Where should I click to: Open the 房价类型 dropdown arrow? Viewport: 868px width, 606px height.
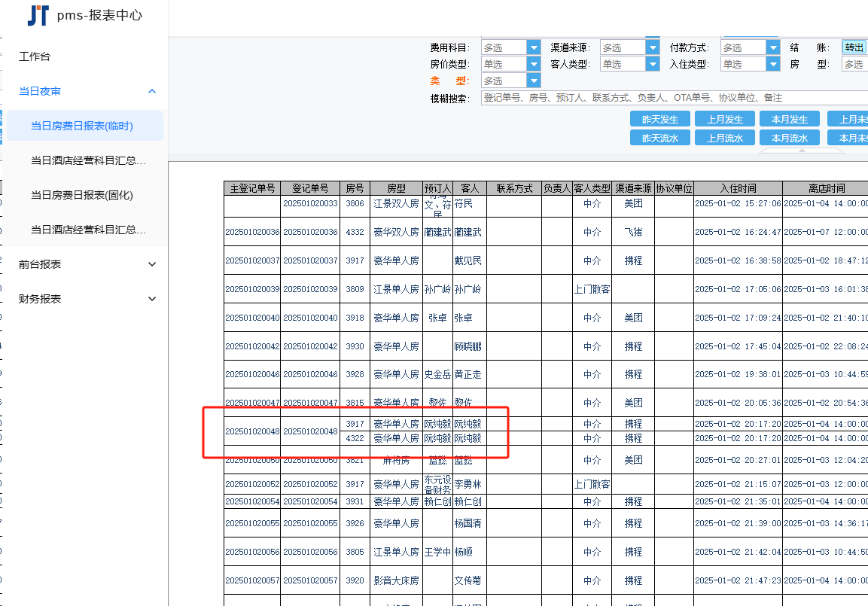tap(534, 64)
